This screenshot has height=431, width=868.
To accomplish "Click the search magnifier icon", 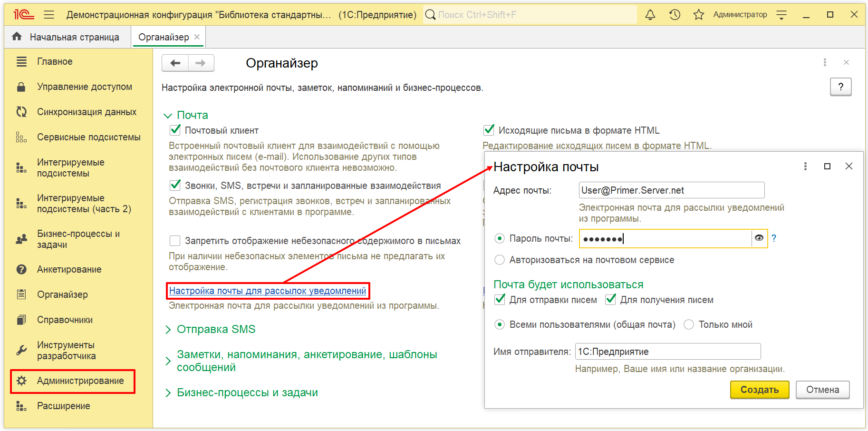I will (430, 15).
